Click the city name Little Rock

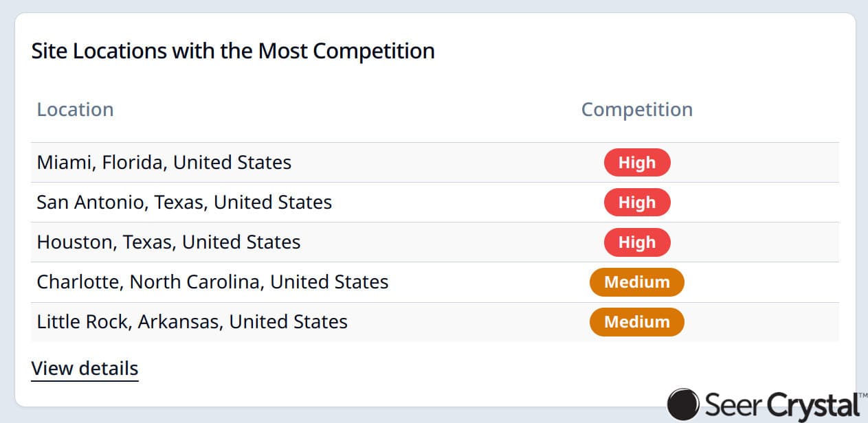click(x=84, y=322)
